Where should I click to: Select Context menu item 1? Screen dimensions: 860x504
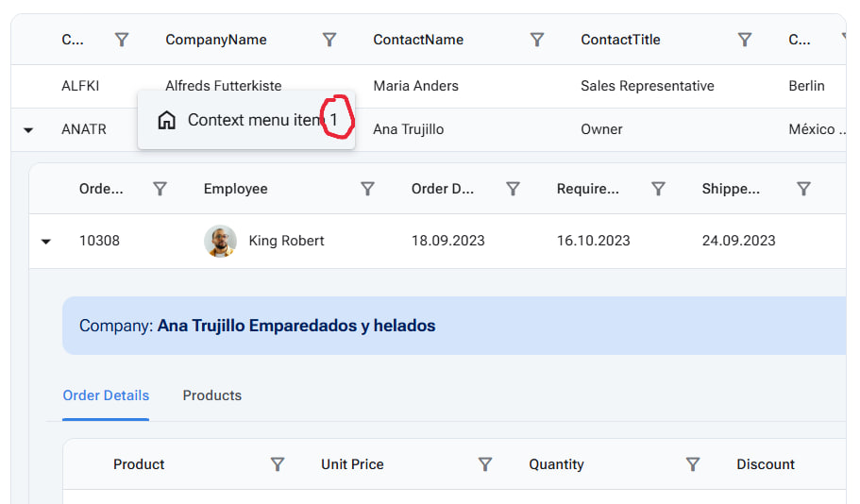tap(255, 120)
